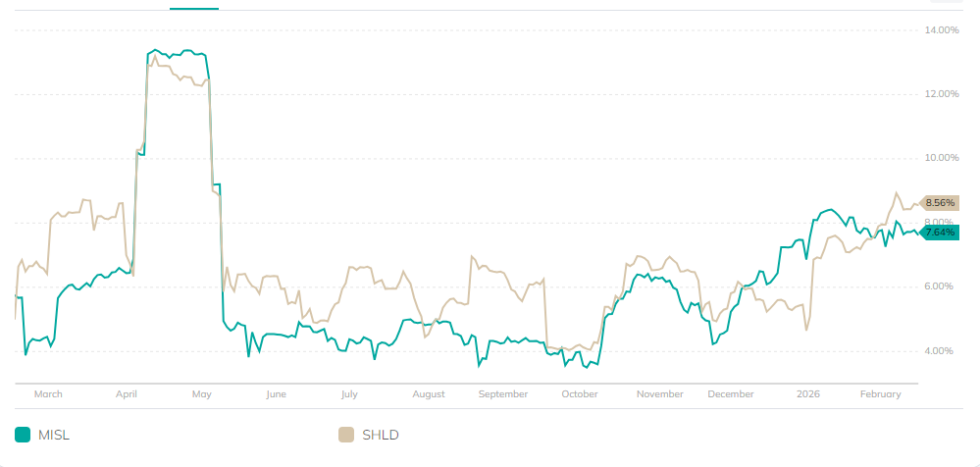Click the November label on the time axis
980x467 pixels.
click(659, 394)
